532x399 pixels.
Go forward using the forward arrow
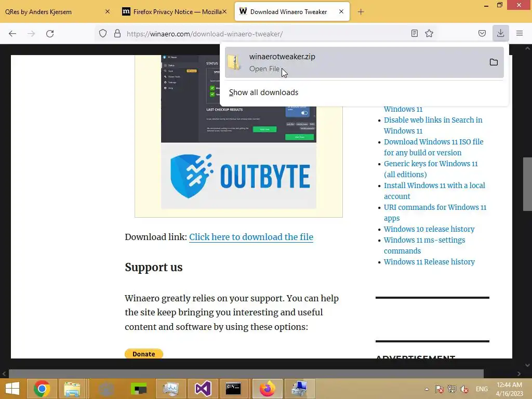tap(31, 34)
